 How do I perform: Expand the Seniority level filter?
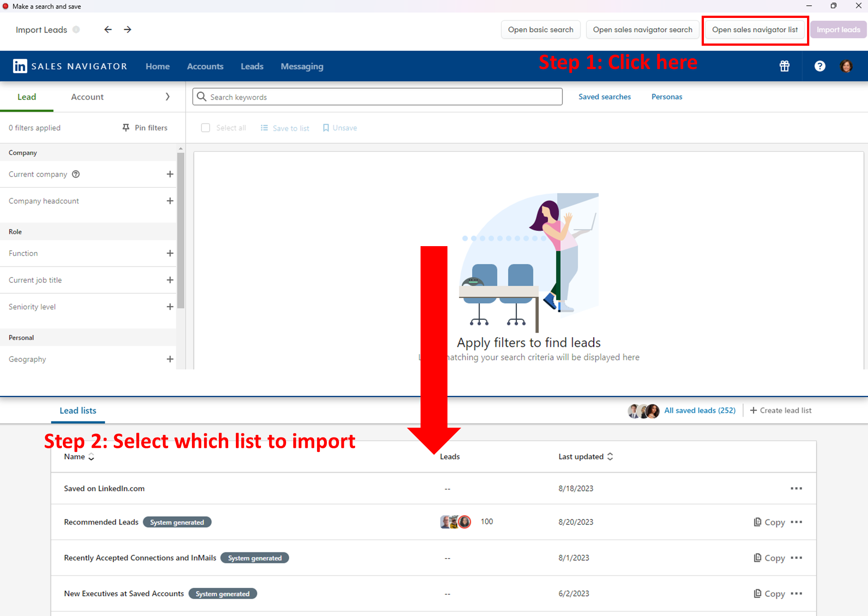click(169, 307)
